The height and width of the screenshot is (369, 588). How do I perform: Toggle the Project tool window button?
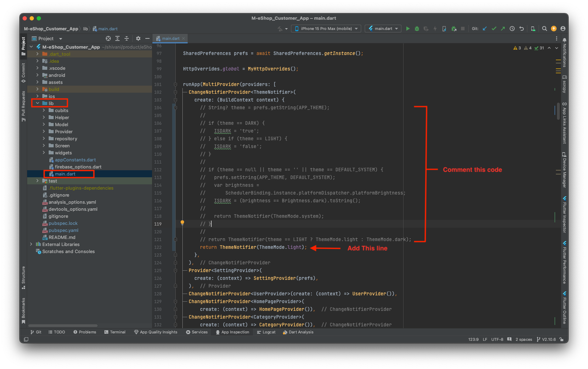click(23, 46)
